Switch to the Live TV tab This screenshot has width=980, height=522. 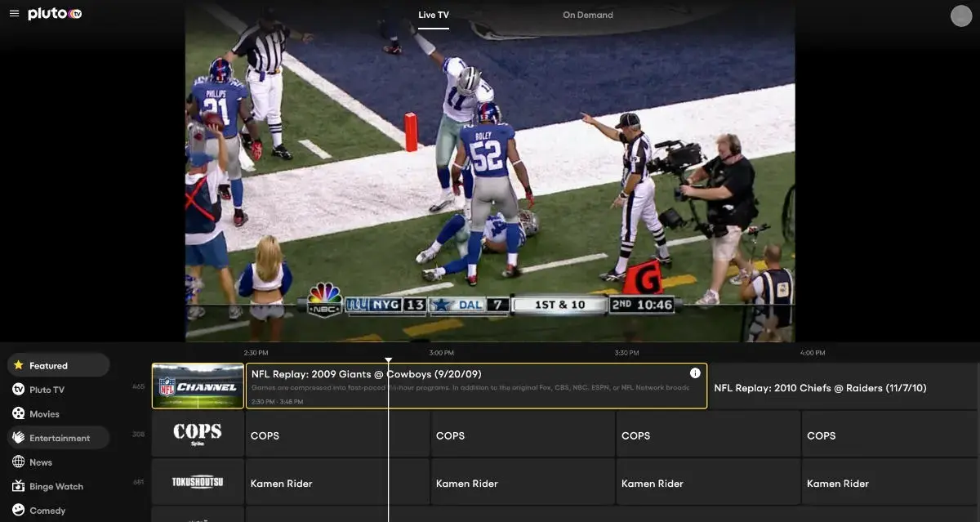click(x=433, y=15)
